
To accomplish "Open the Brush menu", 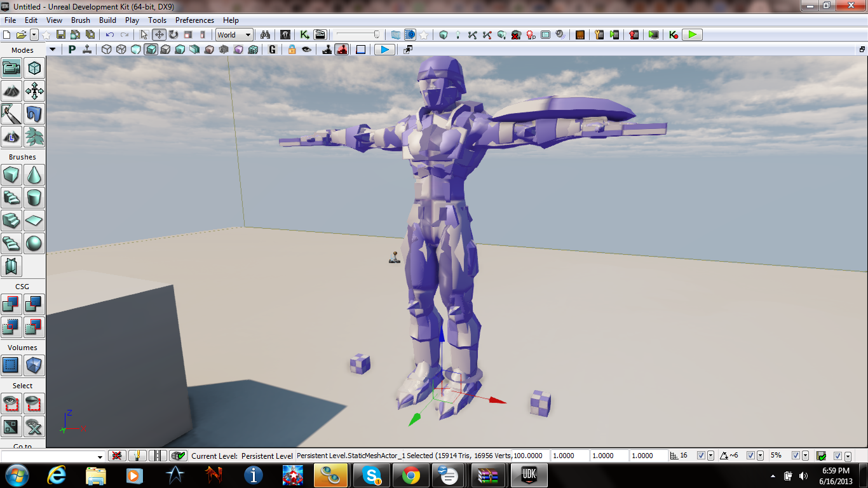I will click(x=81, y=20).
